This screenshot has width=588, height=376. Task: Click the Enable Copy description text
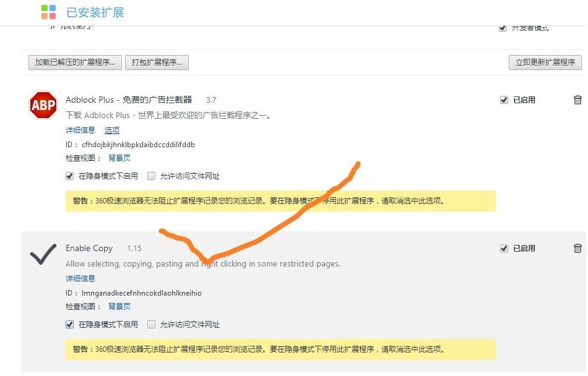(203, 263)
